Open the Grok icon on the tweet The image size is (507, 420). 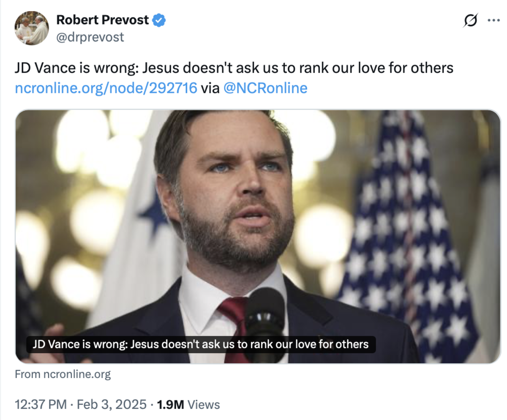470,19
